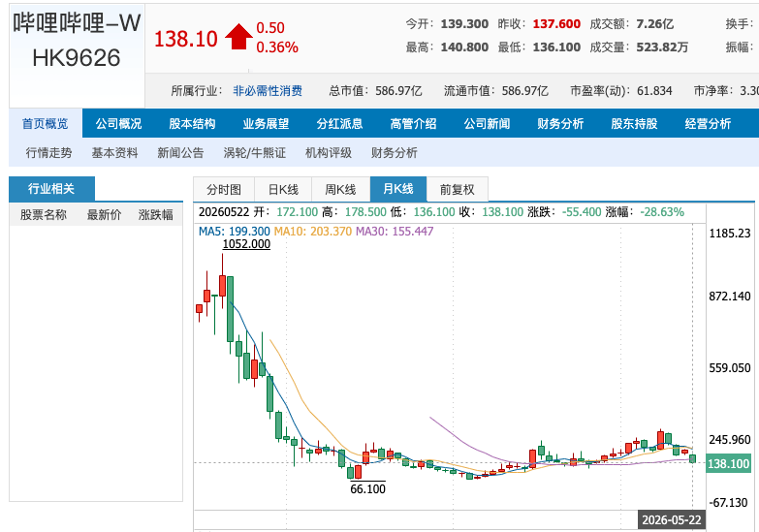
Task: Jump to 基本资料 sub-section
Action: [x=115, y=153]
